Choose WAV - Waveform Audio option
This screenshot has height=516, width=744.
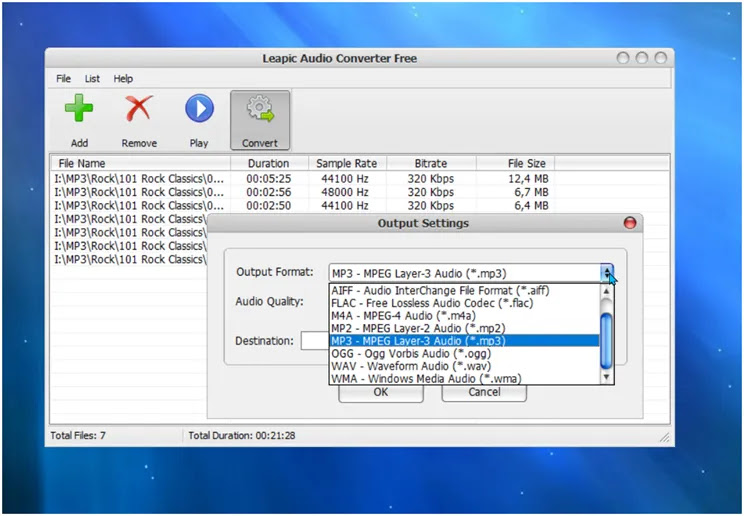point(465,366)
